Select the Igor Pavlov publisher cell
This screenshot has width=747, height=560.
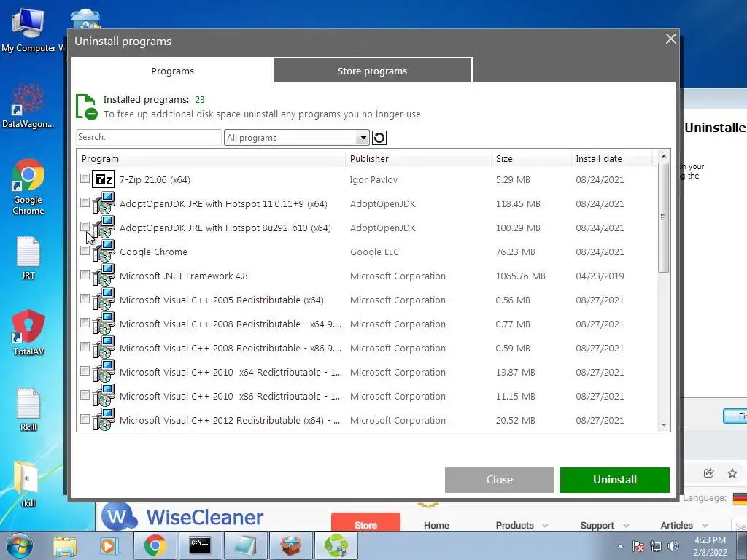point(373,180)
